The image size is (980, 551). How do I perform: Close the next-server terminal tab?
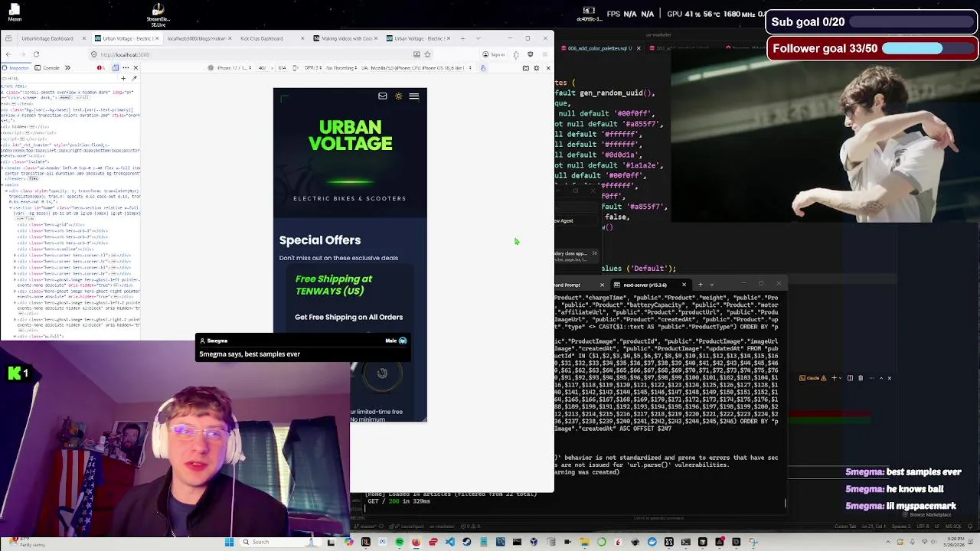click(684, 285)
